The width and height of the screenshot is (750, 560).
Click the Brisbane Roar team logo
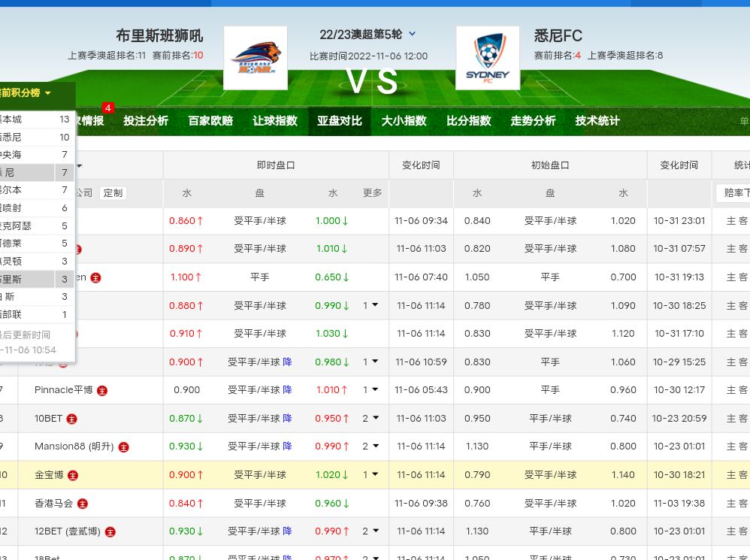(256, 58)
